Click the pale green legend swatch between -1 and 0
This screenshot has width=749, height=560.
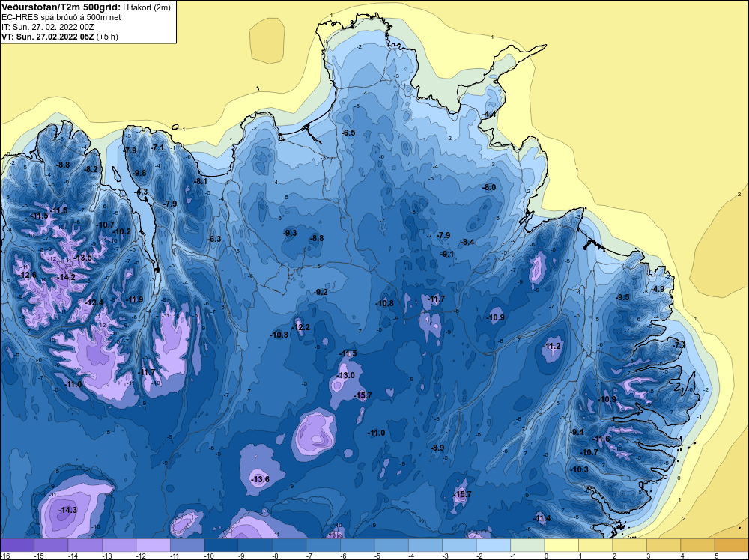pyautogui.click(x=528, y=545)
